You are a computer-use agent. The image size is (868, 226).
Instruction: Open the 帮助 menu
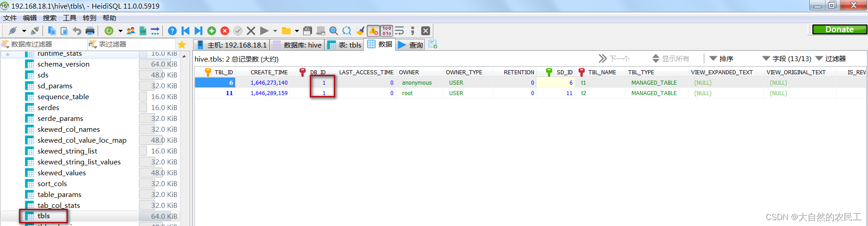(109, 18)
